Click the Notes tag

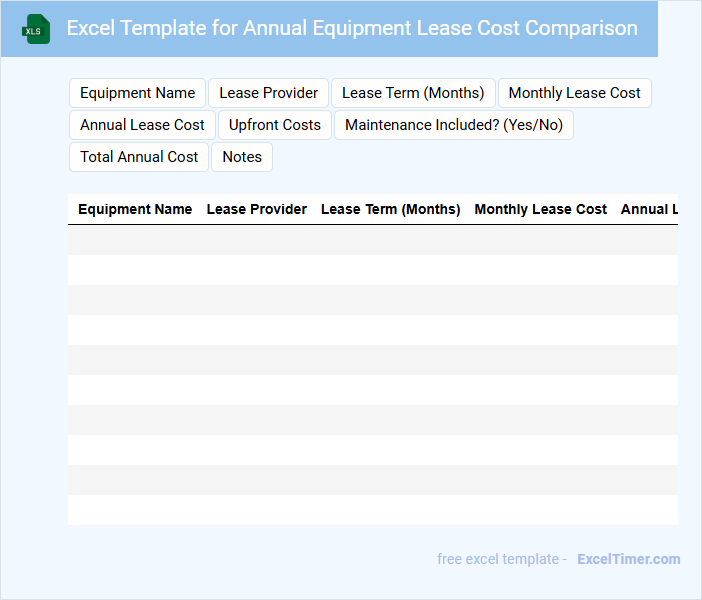(242, 157)
